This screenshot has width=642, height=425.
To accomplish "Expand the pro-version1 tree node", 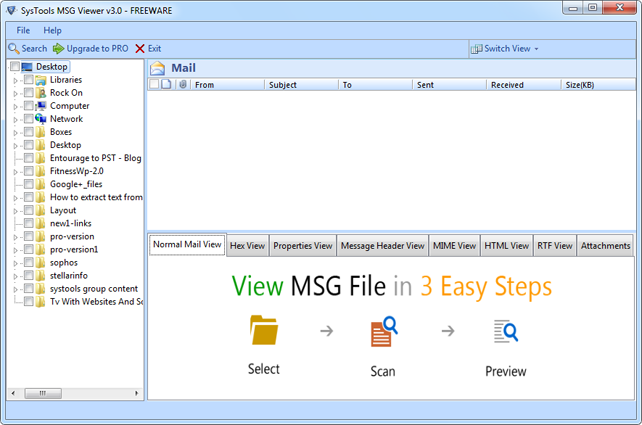I will click(x=16, y=251).
